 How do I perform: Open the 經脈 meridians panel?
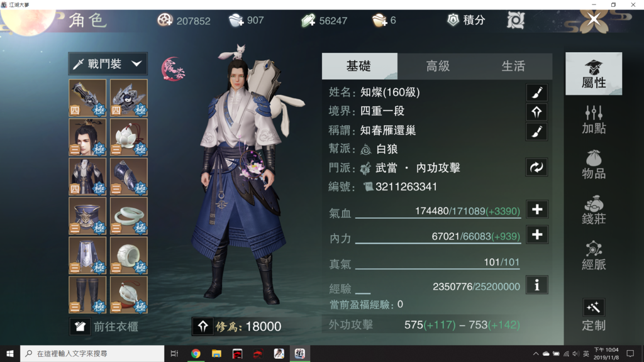pos(594,255)
